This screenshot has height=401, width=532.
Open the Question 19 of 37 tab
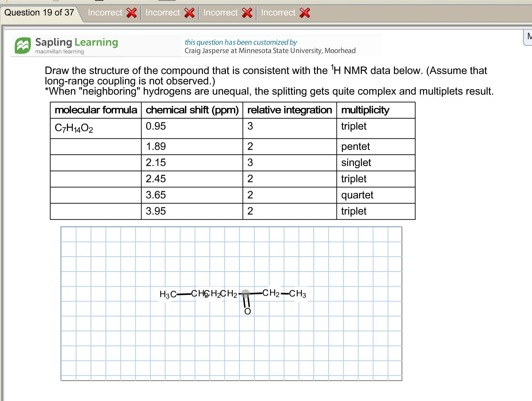(x=39, y=13)
